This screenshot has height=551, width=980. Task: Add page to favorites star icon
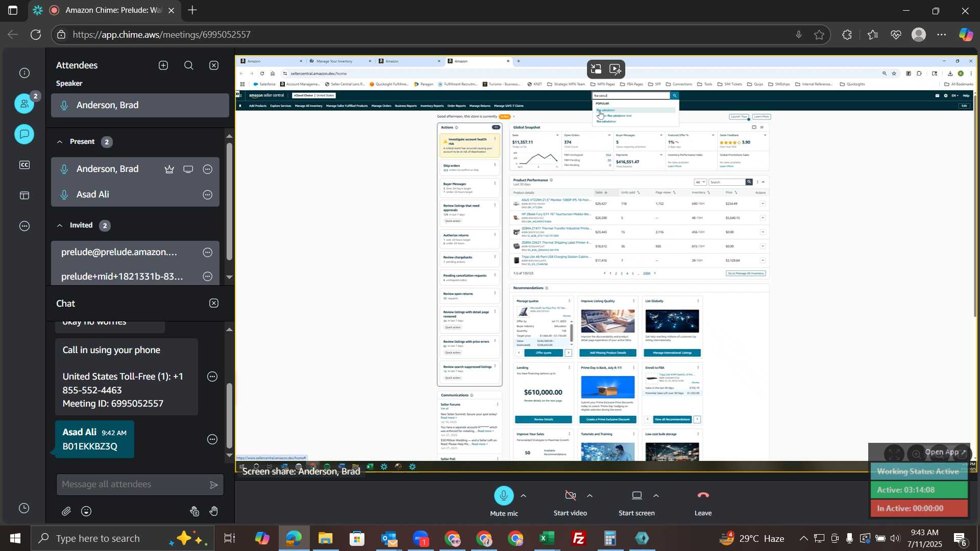click(x=819, y=35)
